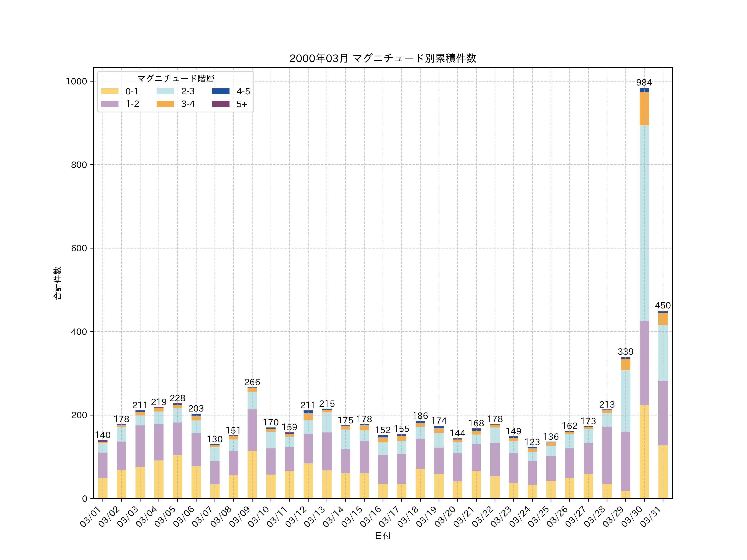Viewport: 747px width, 560px height.
Task: Click the 1-2 purple legend swatch
Action: [x=110, y=104]
